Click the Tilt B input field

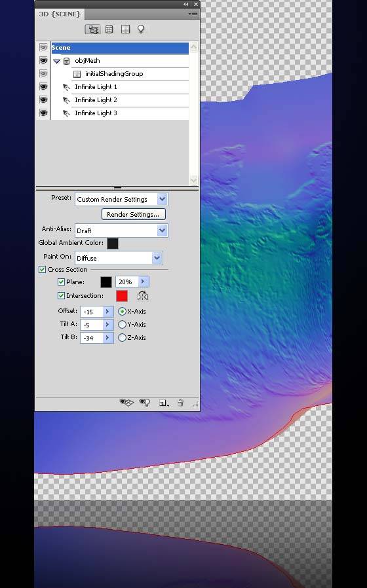[92, 338]
